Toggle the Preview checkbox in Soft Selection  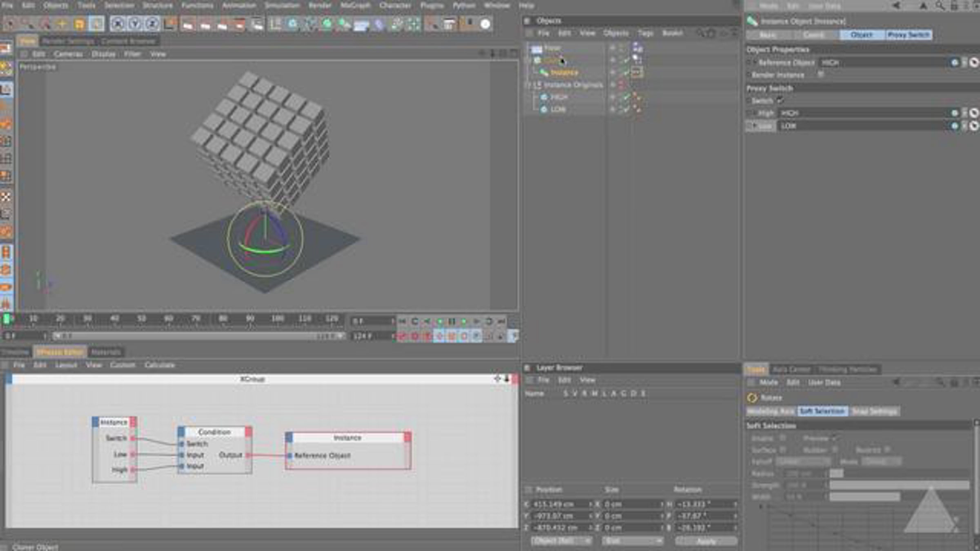pyautogui.click(x=834, y=438)
